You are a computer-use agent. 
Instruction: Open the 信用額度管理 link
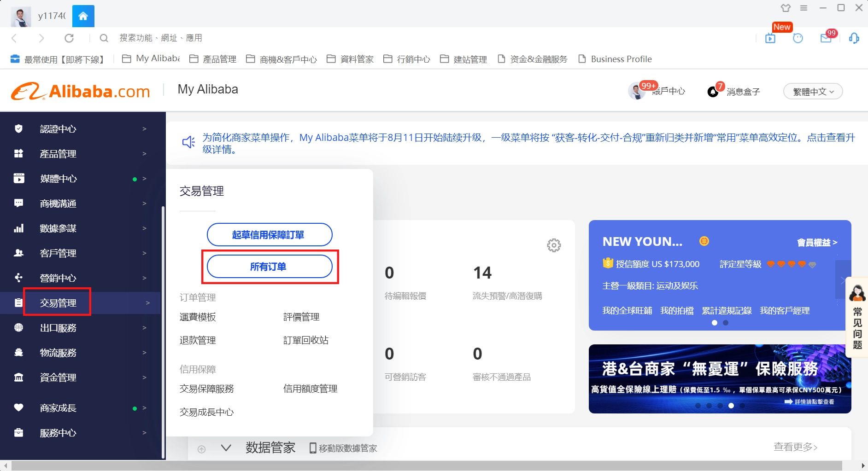pyautogui.click(x=311, y=389)
